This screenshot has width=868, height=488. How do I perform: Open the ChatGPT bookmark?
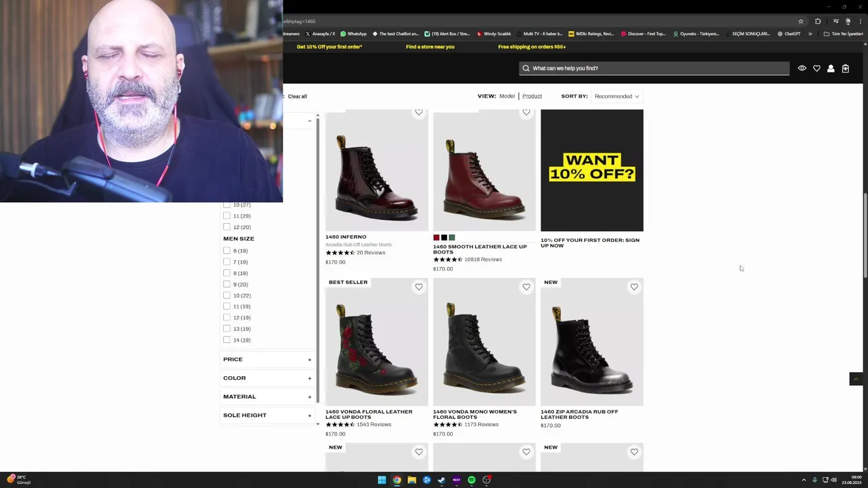pyautogui.click(x=789, y=34)
